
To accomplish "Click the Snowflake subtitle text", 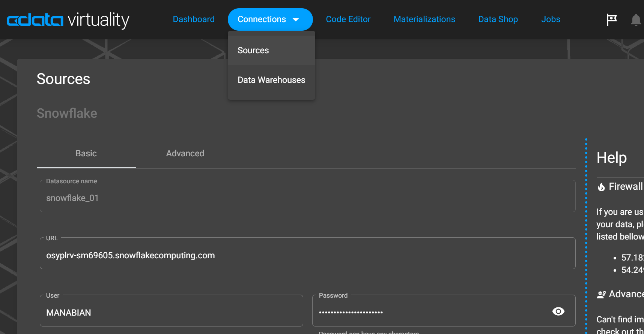I will pos(67,113).
